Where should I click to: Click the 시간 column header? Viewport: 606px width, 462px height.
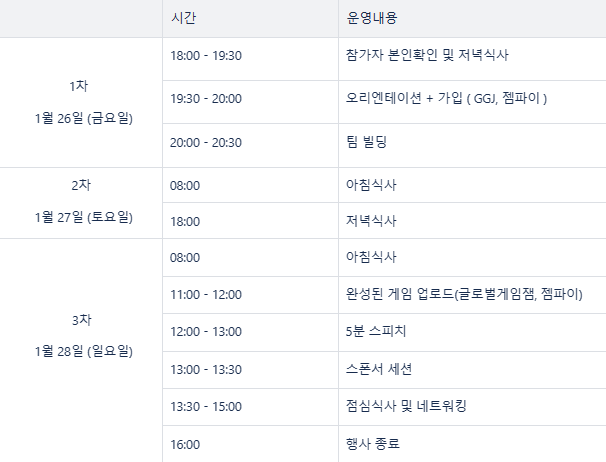pyautogui.click(x=184, y=18)
